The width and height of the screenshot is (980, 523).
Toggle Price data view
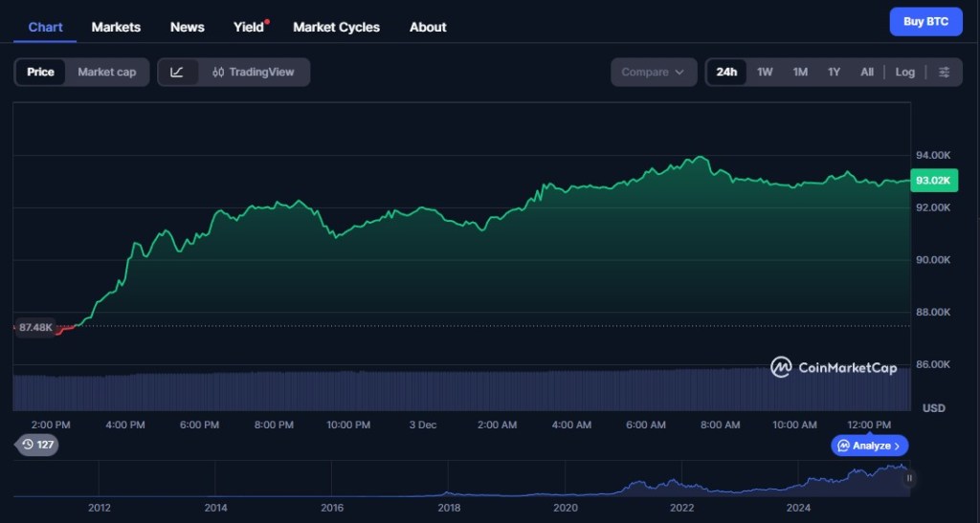pos(40,72)
